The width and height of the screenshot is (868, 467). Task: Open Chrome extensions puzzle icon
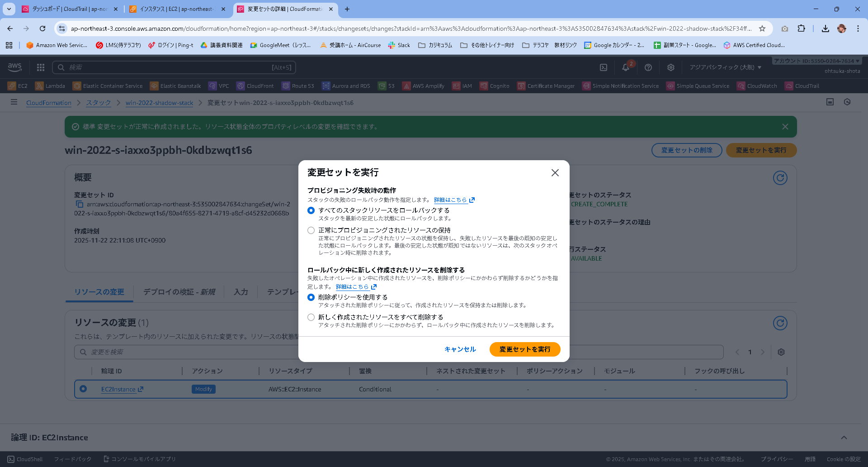click(801, 29)
